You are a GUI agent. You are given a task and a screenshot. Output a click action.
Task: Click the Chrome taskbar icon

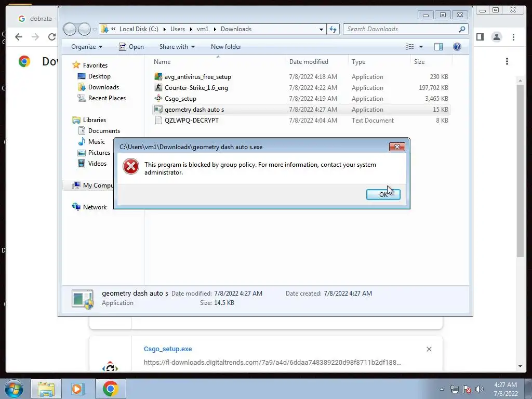coord(110,389)
